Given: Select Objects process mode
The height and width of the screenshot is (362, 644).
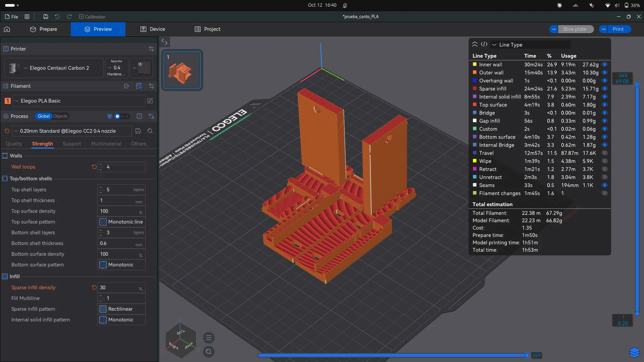Looking at the screenshot, I should (60, 116).
